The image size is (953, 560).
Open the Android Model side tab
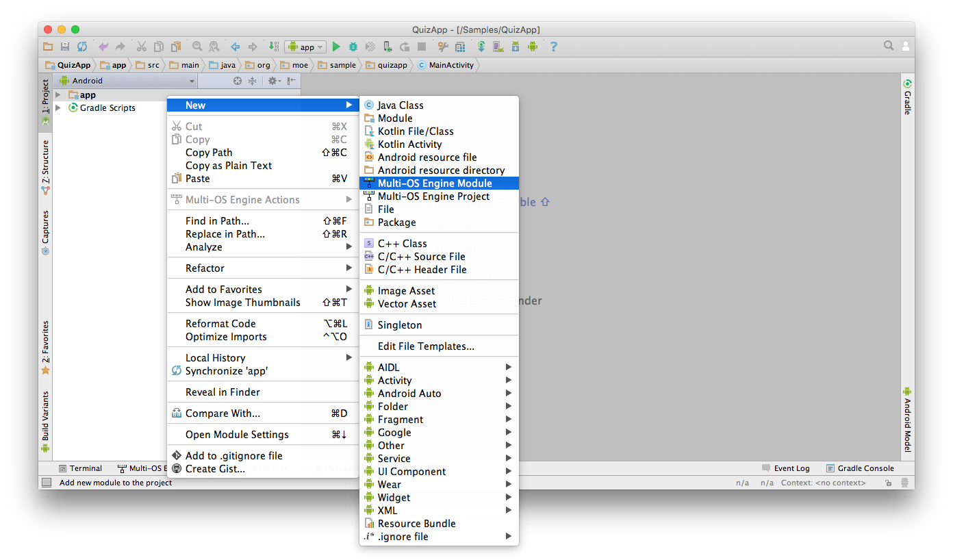coord(907,420)
